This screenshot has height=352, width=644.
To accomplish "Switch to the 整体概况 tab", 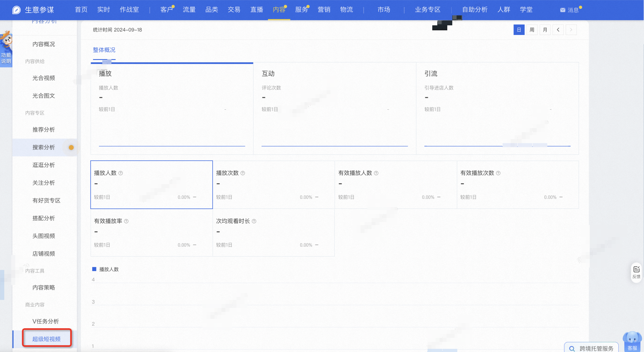I will click(104, 50).
